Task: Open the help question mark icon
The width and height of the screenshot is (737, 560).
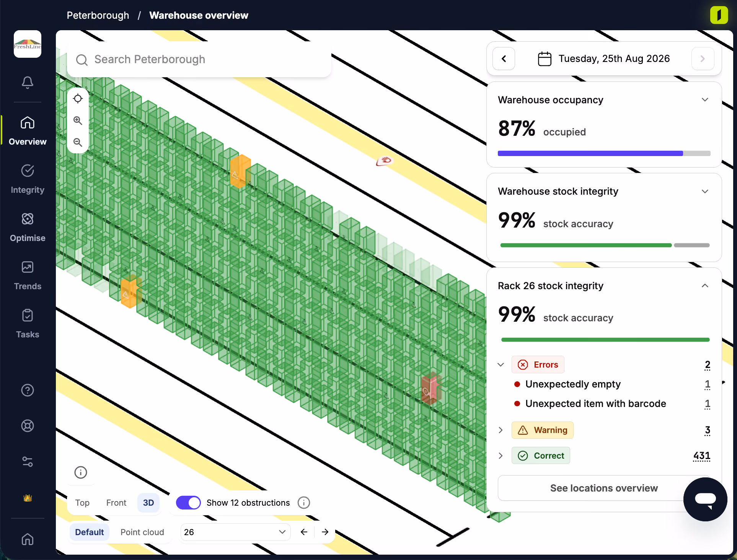Action: click(x=28, y=390)
